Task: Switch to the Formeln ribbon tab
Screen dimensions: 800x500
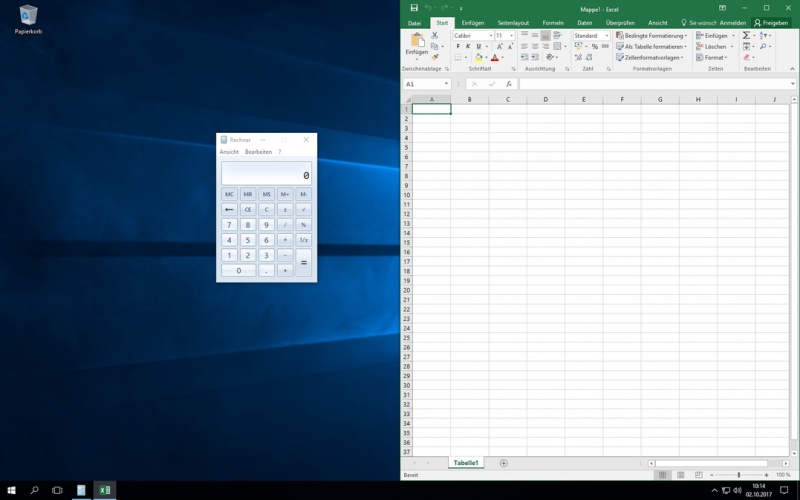Action: [x=553, y=23]
